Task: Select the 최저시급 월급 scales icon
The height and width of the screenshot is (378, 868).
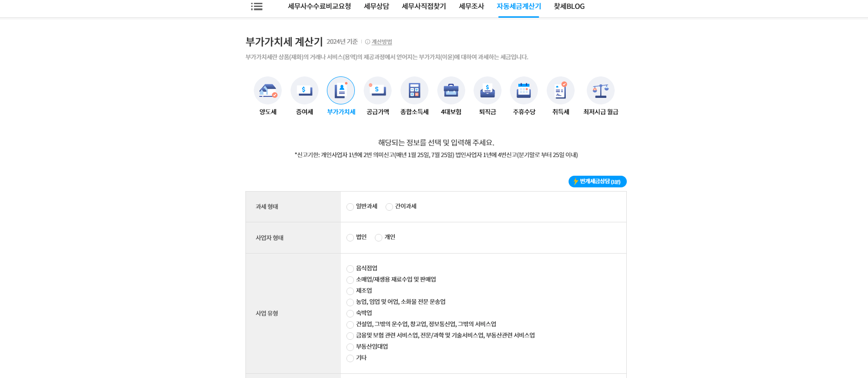Action: [601, 90]
